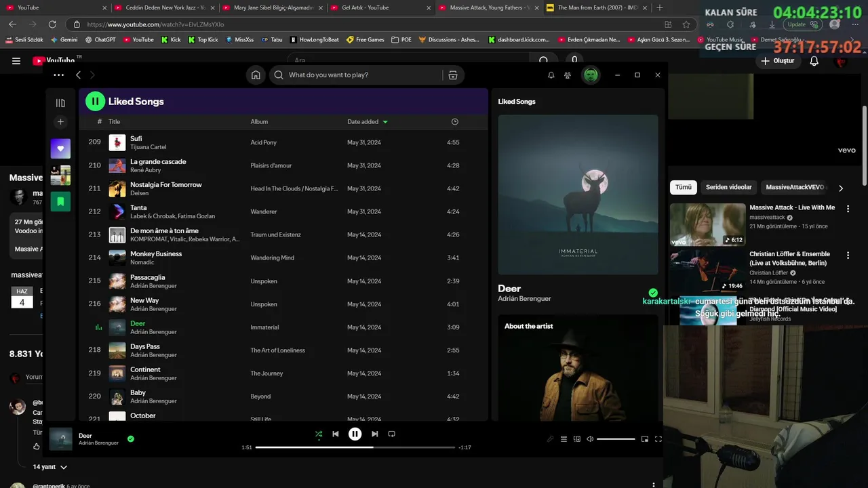Toggle the liked checkmark beside Deer in player

pos(131,439)
